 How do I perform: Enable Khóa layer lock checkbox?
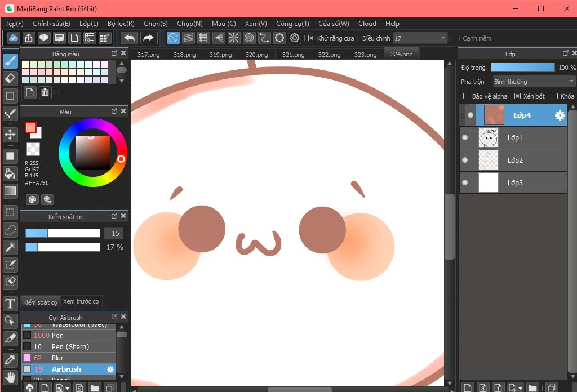[x=554, y=96]
